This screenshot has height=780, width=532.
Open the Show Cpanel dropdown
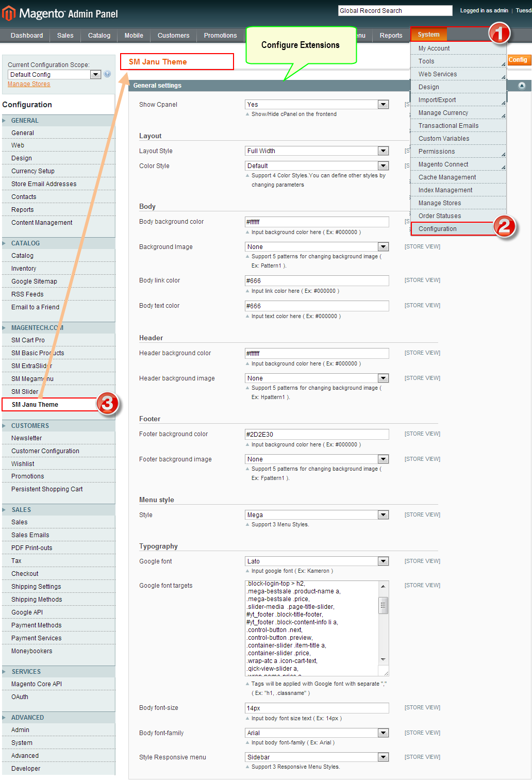click(317, 105)
